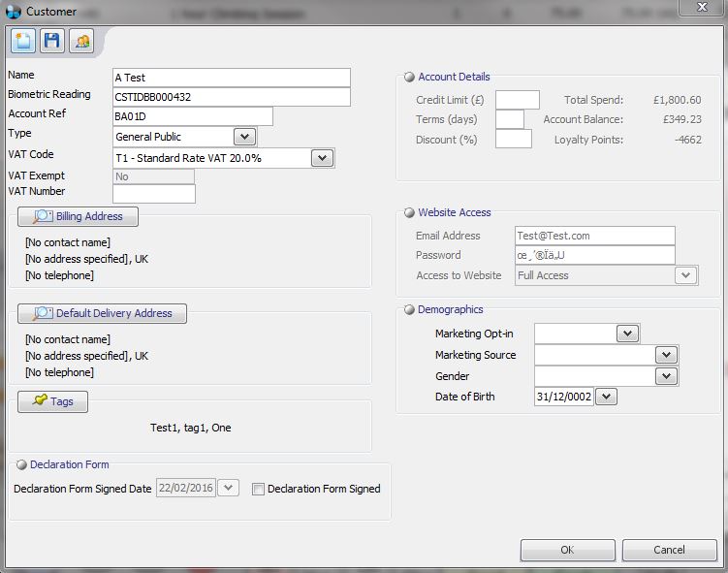Click the Account Details section bullet
The height and width of the screenshot is (573, 728).
[x=409, y=78]
